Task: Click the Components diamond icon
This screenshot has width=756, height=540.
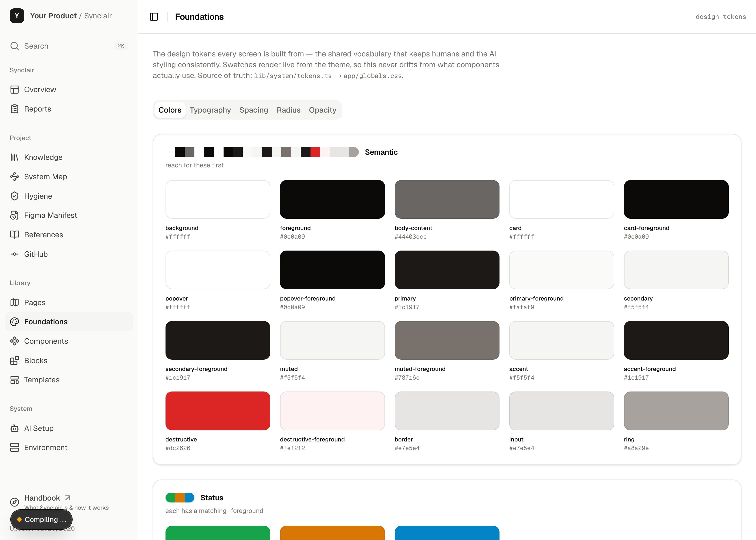Action: point(15,341)
